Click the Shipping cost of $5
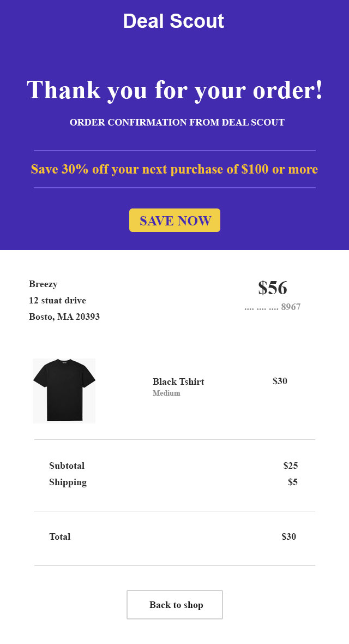 292,482
